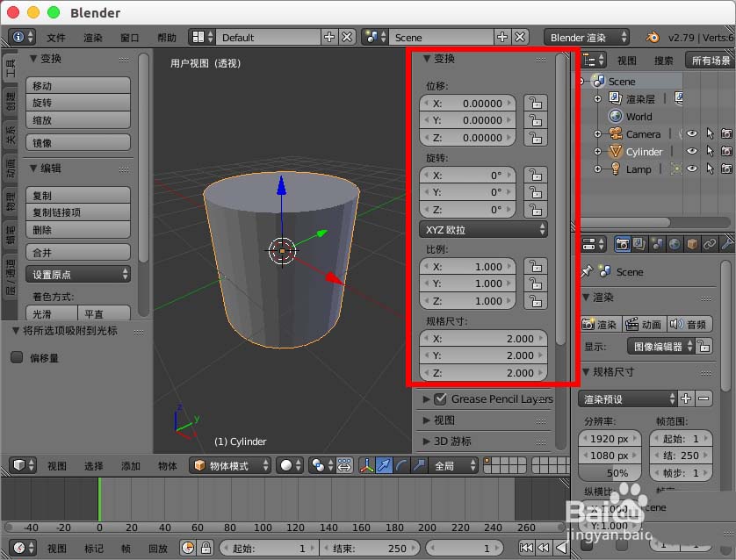Open the 全局 orientation dropdown
Viewport: 736px width, 560px height.
453,465
